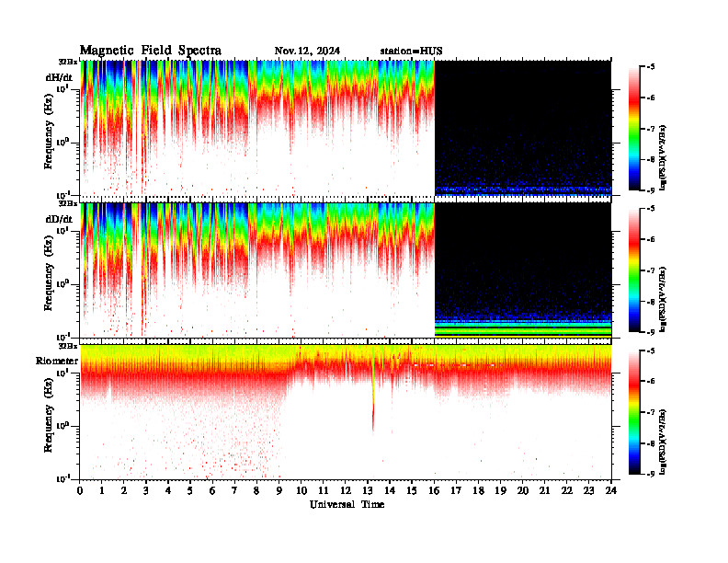
Task: Click the "4" hour tick label
Action: (x=168, y=491)
